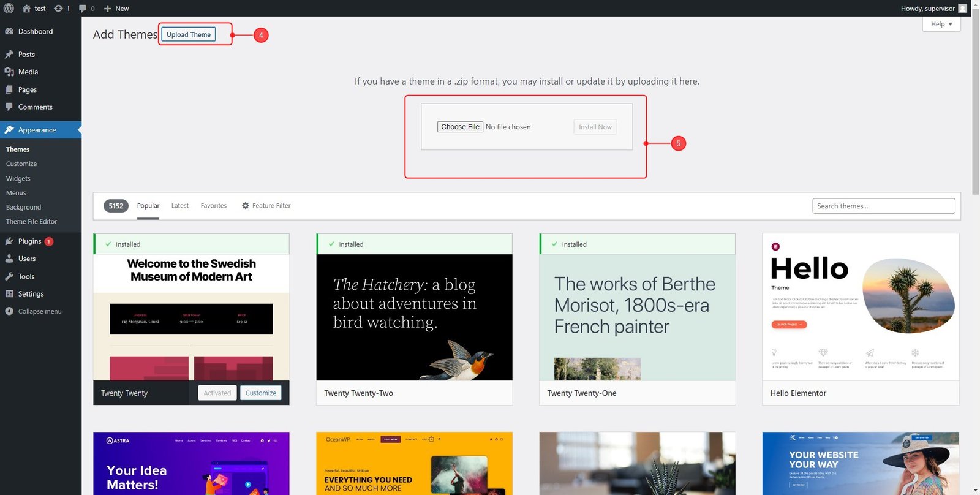This screenshot has width=980, height=495.
Task: Open the Themes submenu item
Action: (x=18, y=149)
